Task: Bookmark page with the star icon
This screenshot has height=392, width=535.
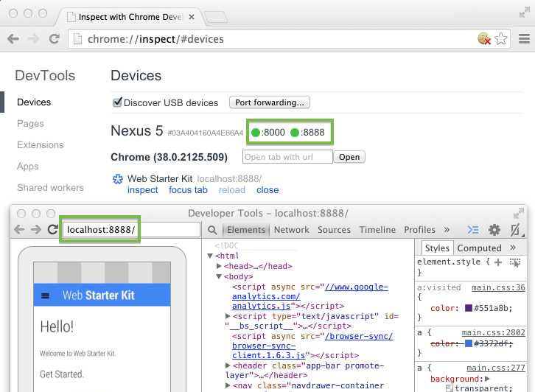Action: (x=501, y=38)
